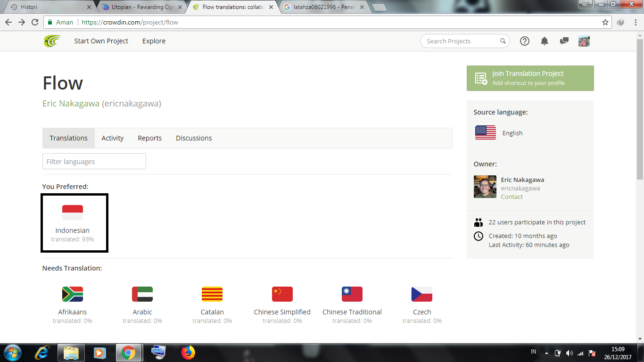The image size is (644, 362).
Task: Reload the page
Action: pos(35,22)
